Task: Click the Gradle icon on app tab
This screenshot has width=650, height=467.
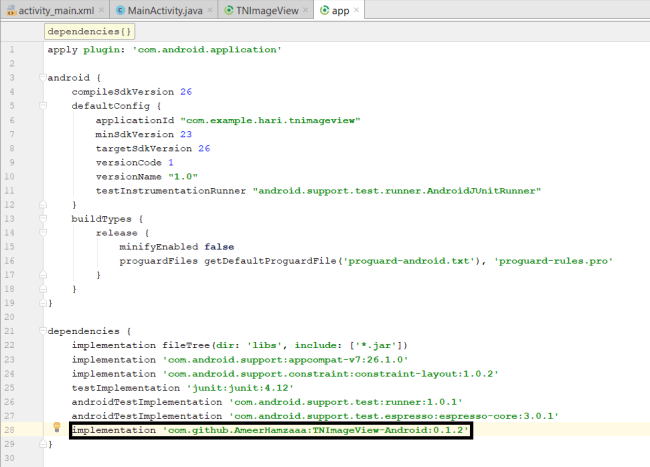Action: tap(325, 10)
